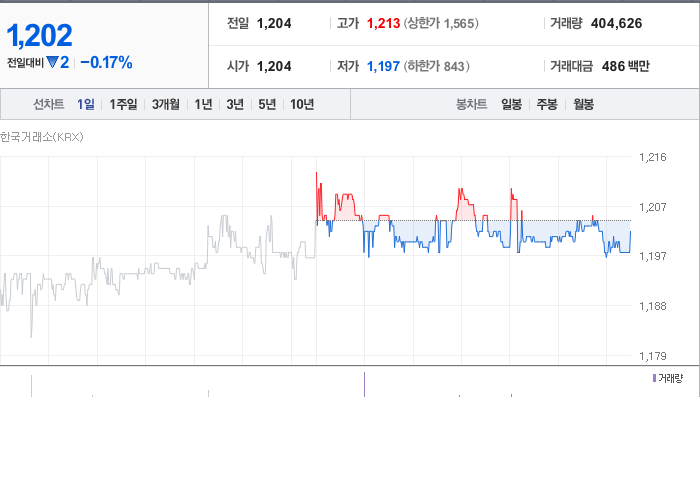Switch chart to 3개월 period

pyautogui.click(x=166, y=104)
